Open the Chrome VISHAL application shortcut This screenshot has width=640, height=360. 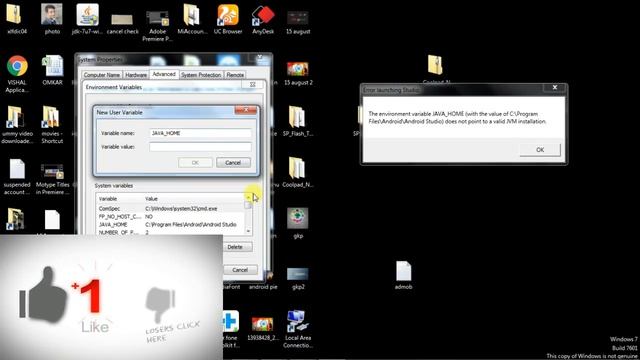(x=17, y=73)
